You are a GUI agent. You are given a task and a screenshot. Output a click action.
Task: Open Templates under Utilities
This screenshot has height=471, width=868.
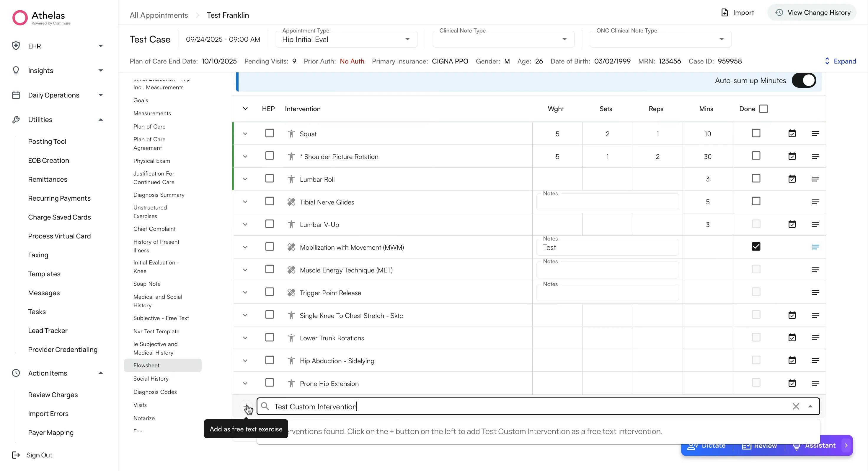[x=44, y=274]
